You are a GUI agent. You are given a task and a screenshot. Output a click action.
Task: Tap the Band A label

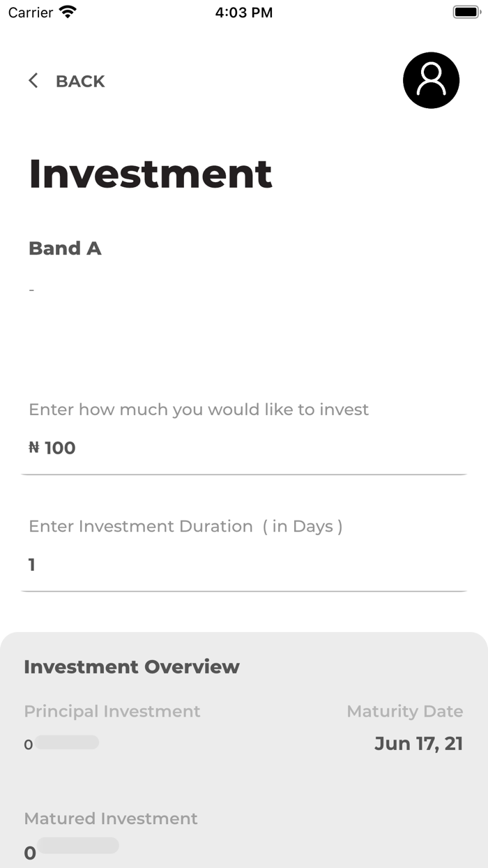click(65, 248)
